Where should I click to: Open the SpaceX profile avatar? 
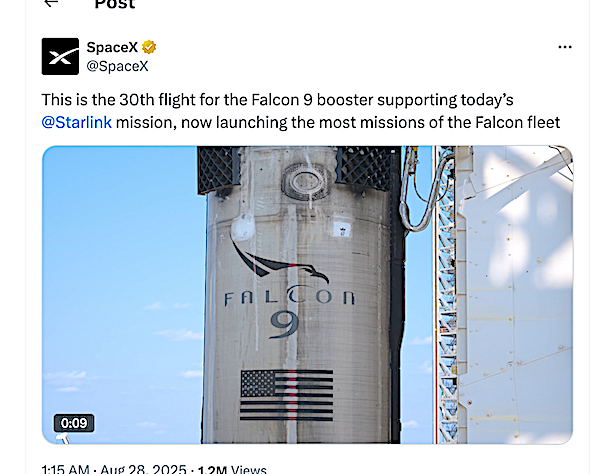[x=60, y=56]
